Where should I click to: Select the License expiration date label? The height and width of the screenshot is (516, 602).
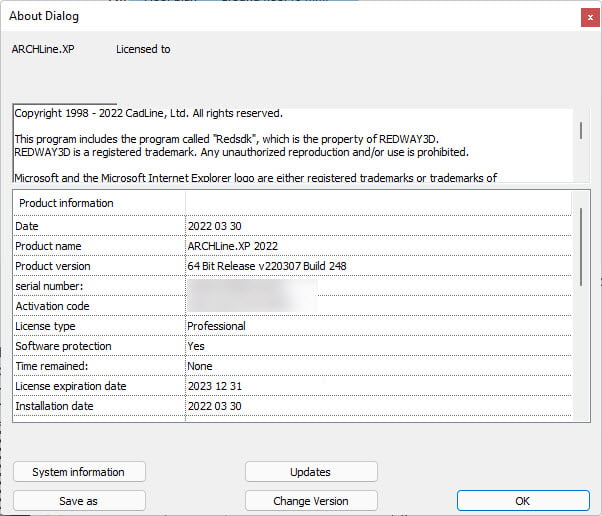[x=71, y=385]
